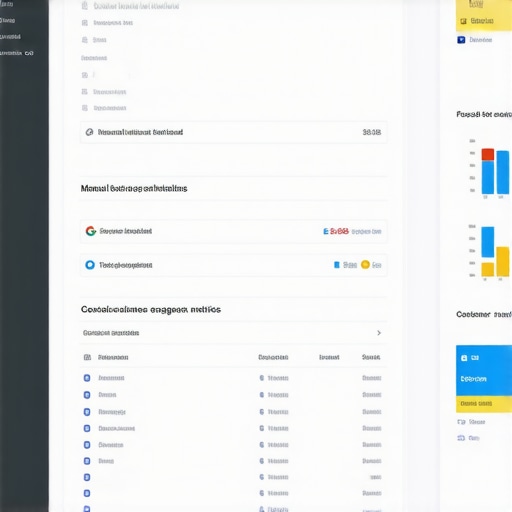This screenshot has width=512, height=512.
Task: Click the yellow circle icon in the blue-ring row
Action: tap(365, 265)
